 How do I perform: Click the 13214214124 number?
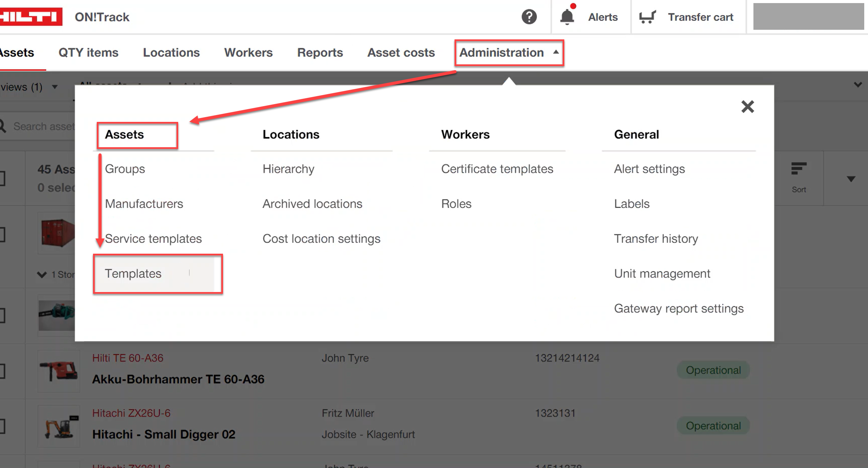click(567, 358)
